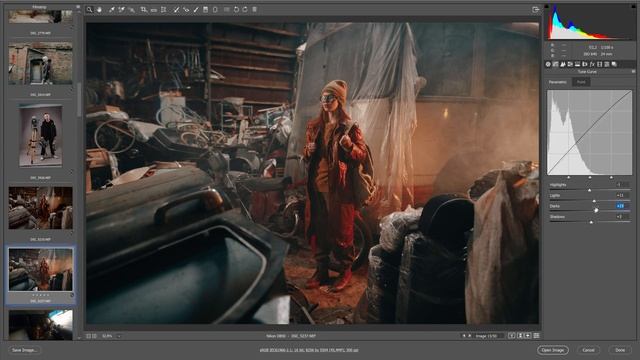Click the Open Image button
The image size is (640, 360).
click(x=553, y=350)
